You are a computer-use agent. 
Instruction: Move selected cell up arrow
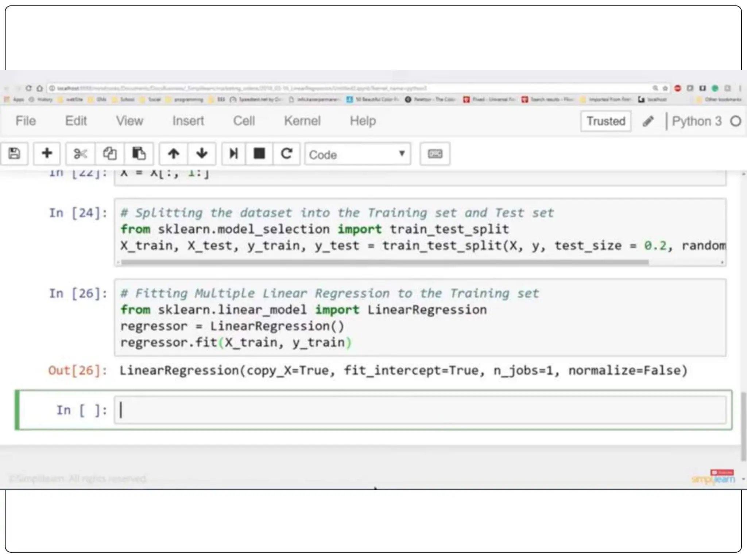pyautogui.click(x=174, y=153)
